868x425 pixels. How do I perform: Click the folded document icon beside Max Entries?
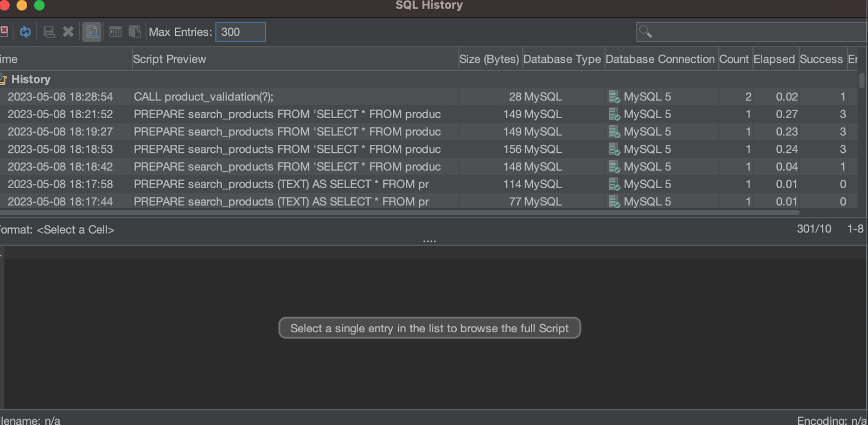[135, 32]
